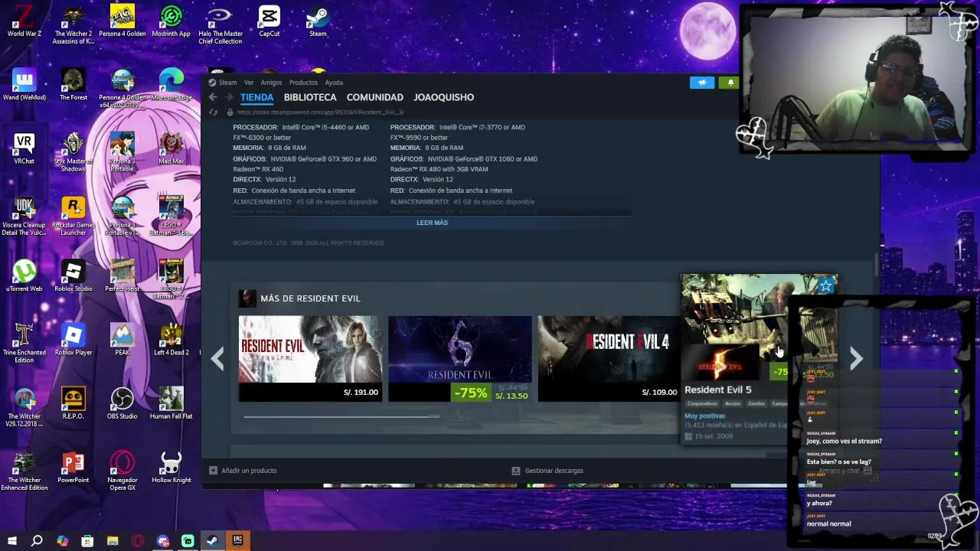Open Microsoft Store from taskbar
Image resolution: width=980 pixels, height=551 pixels.
pyautogui.click(x=87, y=541)
